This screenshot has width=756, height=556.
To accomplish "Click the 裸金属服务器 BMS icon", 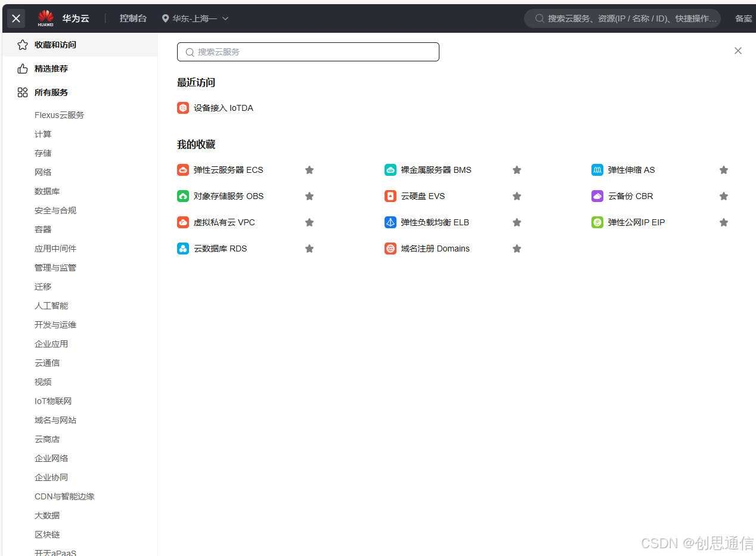I will click(391, 170).
